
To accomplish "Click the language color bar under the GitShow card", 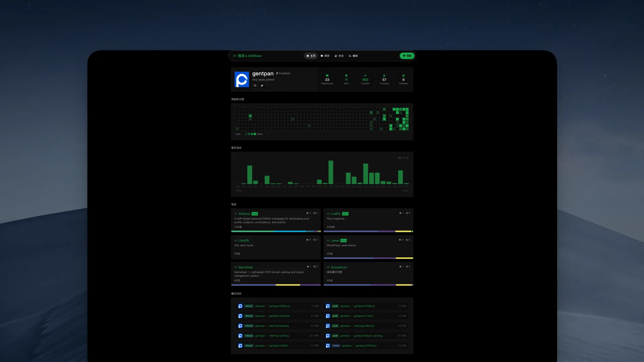I will (276, 231).
